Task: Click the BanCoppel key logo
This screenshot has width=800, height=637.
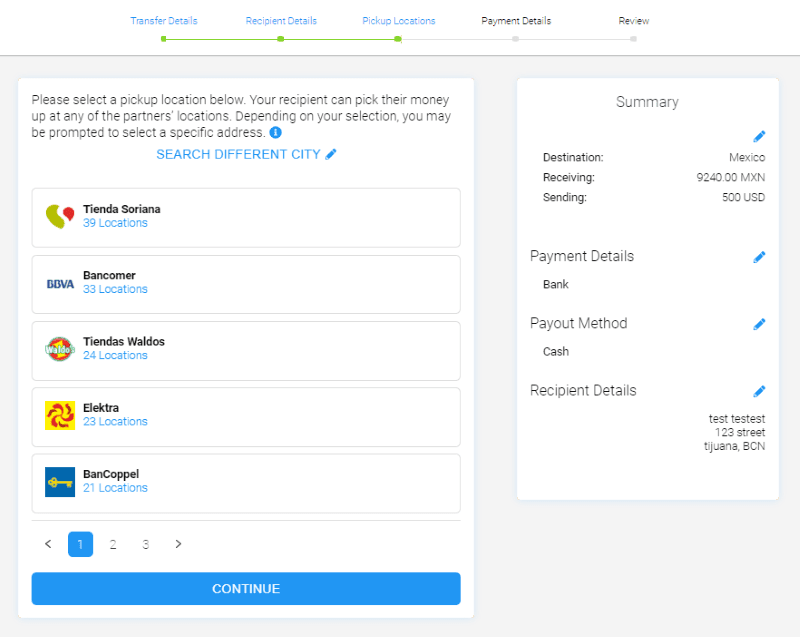Action: coord(58,482)
